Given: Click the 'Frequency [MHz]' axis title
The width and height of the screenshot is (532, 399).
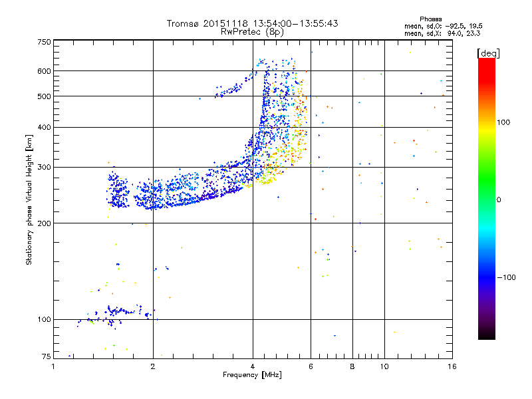Looking at the screenshot, I should coord(252,374).
